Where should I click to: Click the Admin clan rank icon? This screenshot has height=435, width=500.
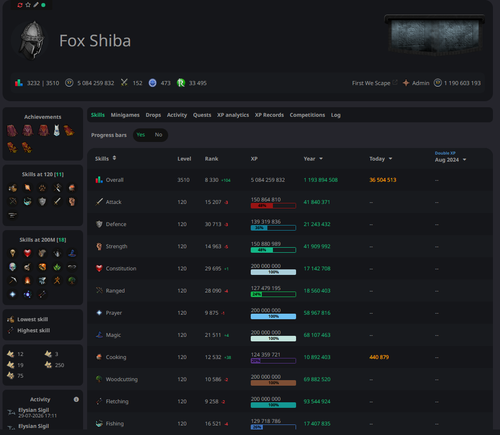pyautogui.click(x=406, y=83)
